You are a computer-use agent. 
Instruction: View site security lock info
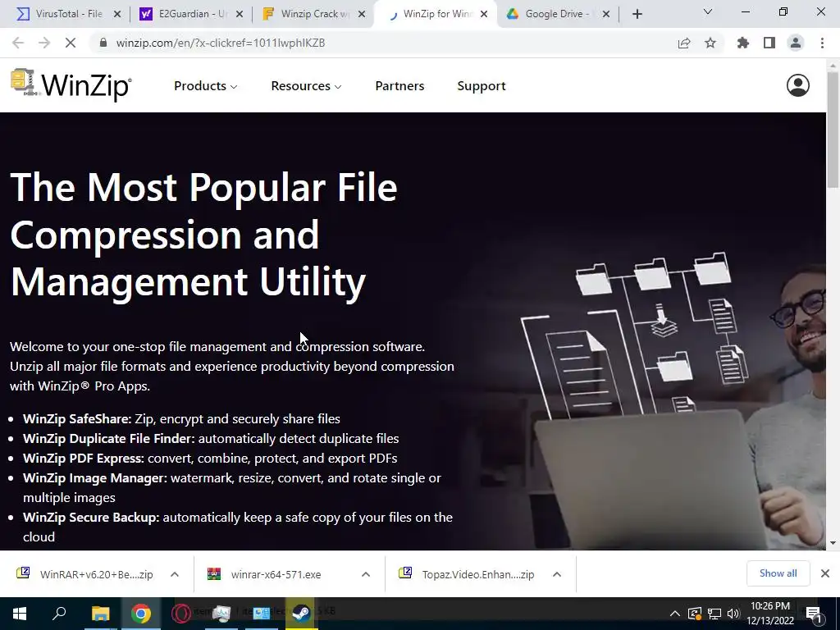[103, 43]
